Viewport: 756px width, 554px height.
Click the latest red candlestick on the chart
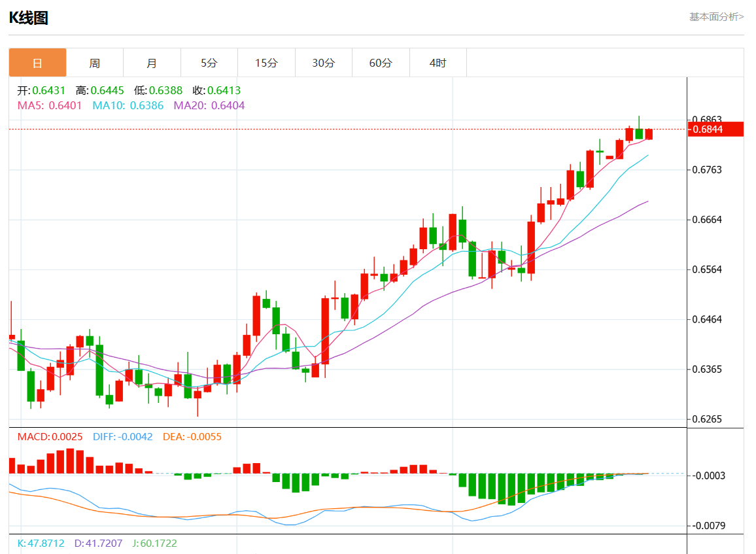click(x=649, y=134)
